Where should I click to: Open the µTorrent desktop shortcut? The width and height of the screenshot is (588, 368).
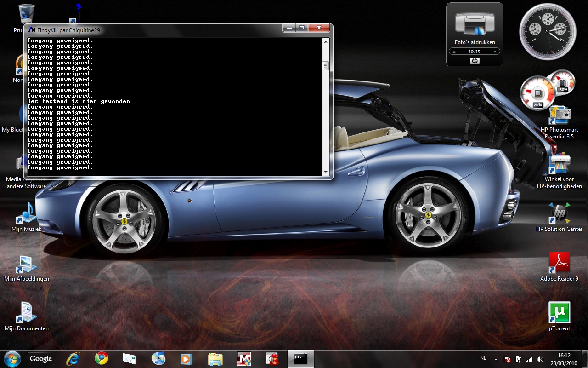point(559,313)
